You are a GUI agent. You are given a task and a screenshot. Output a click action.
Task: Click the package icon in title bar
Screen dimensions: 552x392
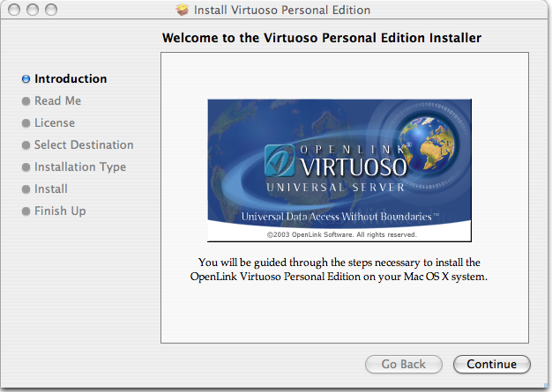[183, 10]
